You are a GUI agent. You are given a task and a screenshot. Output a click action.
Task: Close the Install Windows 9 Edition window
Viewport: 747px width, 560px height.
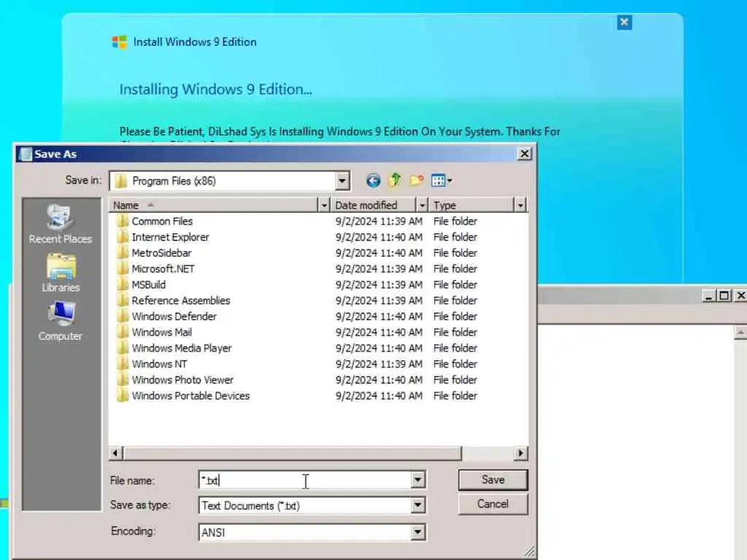pyautogui.click(x=624, y=22)
